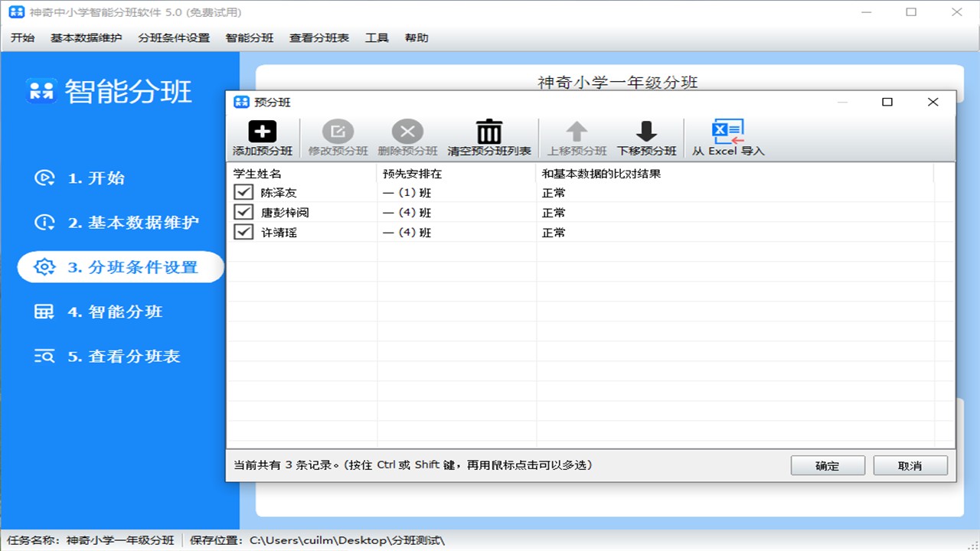Click the 删除预分班 toolbar icon
The image size is (980, 551).
(407, 130)
